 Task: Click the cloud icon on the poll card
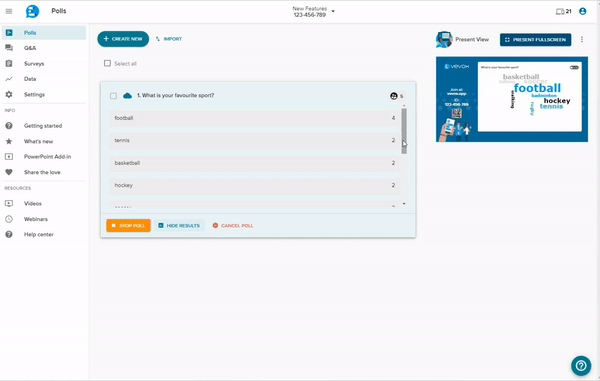pos(127,96)
